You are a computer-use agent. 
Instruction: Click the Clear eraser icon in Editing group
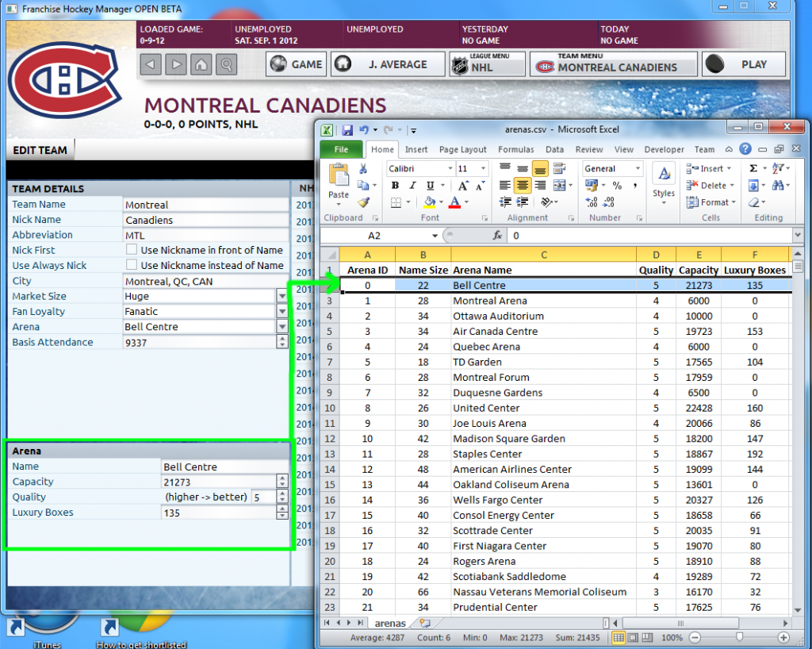[753, 202]
